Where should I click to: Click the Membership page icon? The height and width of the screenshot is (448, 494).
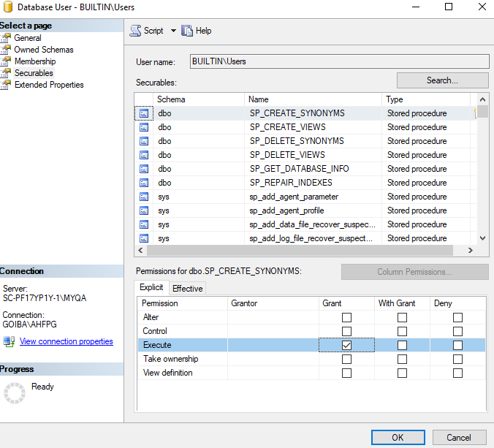pos(6,61)
